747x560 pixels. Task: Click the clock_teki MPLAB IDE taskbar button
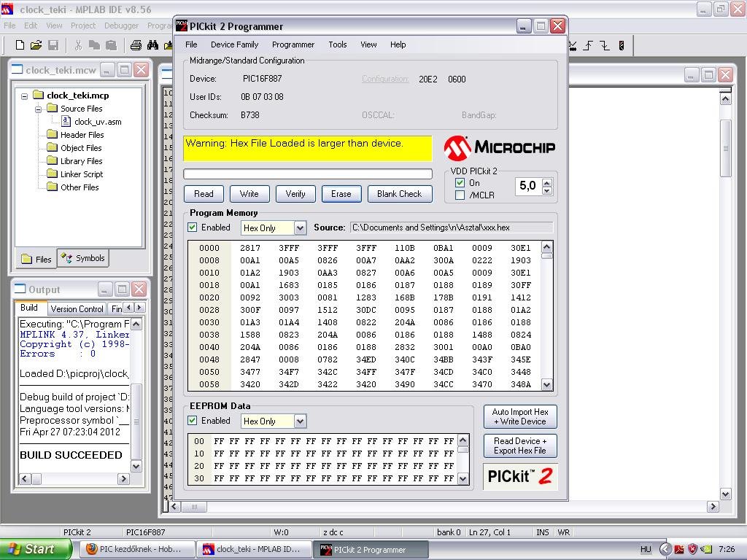[x=253, y=549]
